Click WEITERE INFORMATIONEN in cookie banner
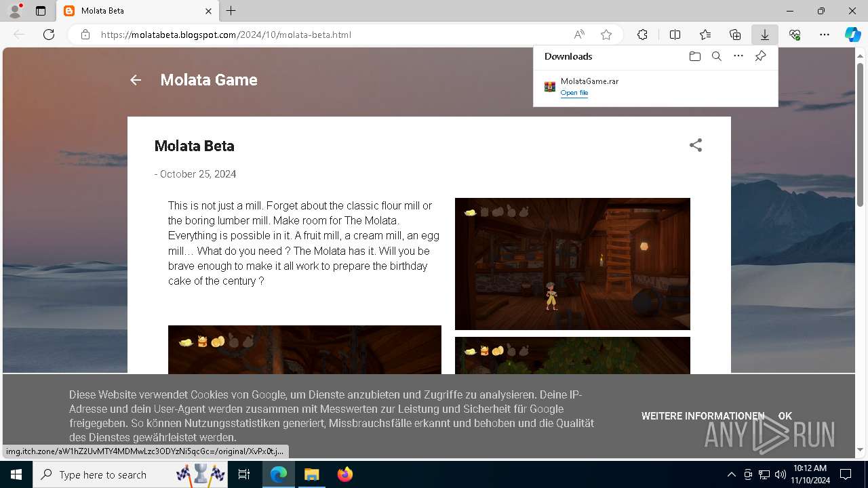868x488 pixels. [x=703, y=416]
